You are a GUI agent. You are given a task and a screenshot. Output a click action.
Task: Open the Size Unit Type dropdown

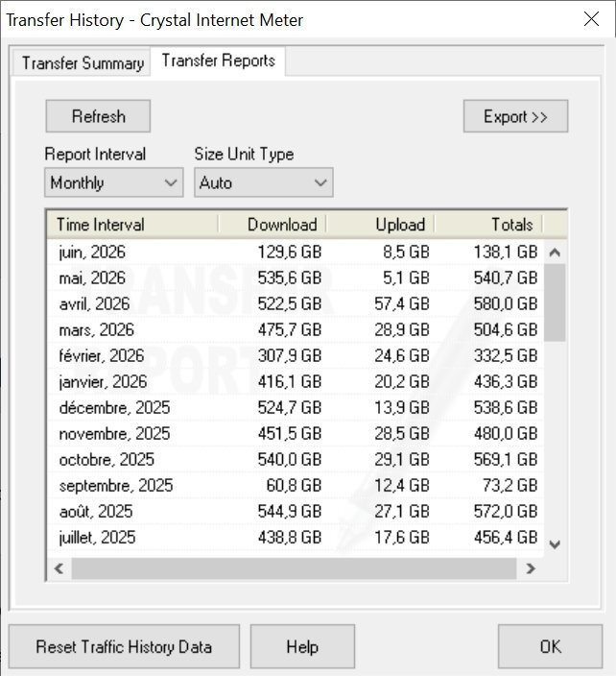pyautogui.click(x=264, y=182)
